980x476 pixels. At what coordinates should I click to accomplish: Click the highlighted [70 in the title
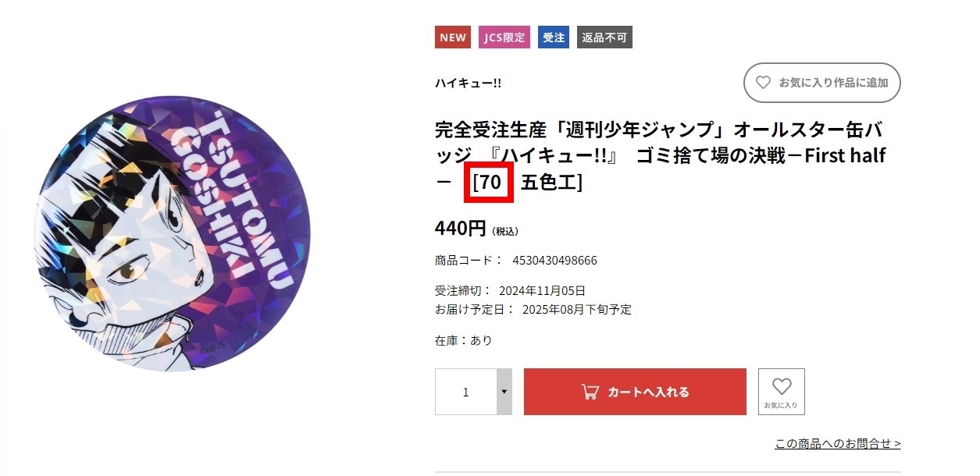(487, 183)
